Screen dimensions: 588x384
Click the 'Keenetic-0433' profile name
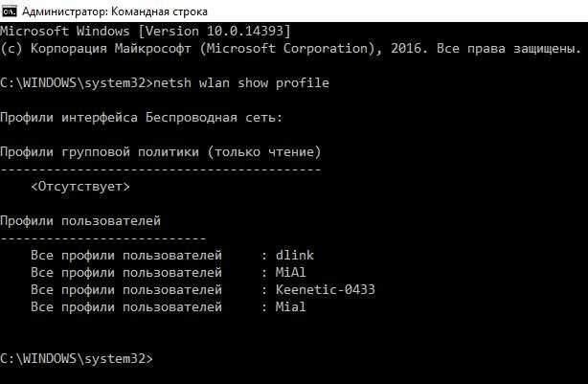tap(326, 290)
